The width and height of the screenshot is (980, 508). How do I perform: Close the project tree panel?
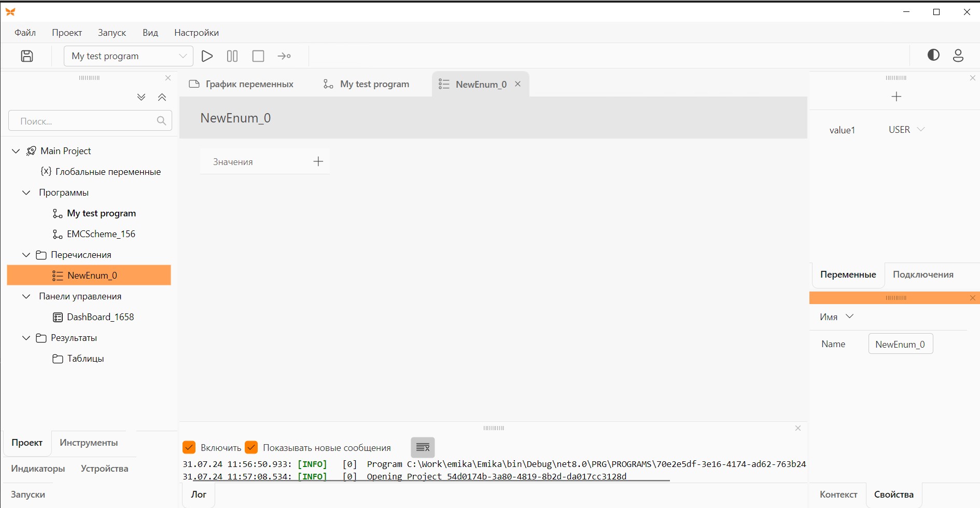168,78
